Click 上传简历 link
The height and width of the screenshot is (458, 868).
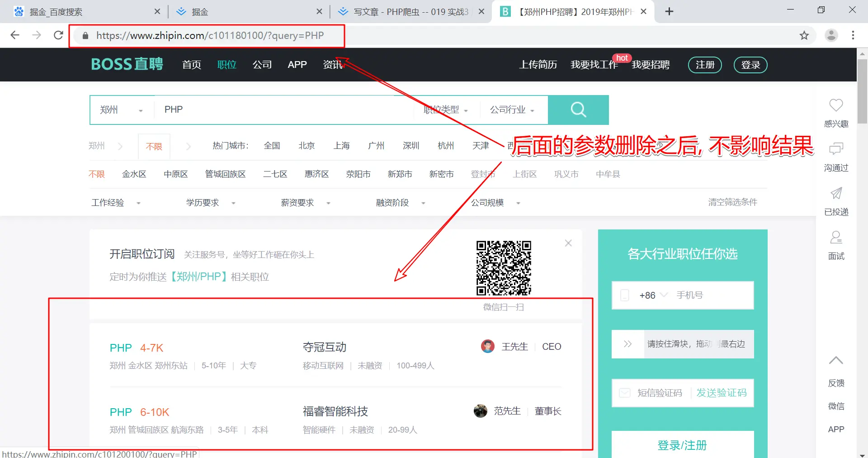pos(538,65)
